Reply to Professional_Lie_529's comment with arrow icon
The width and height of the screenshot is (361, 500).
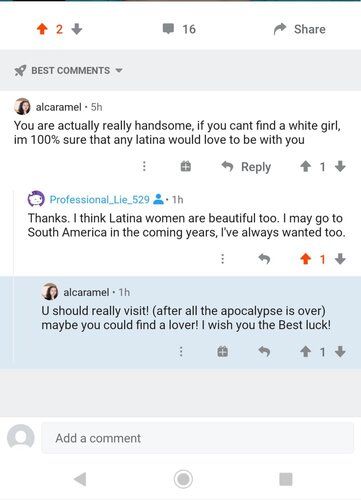click(264, 259)
